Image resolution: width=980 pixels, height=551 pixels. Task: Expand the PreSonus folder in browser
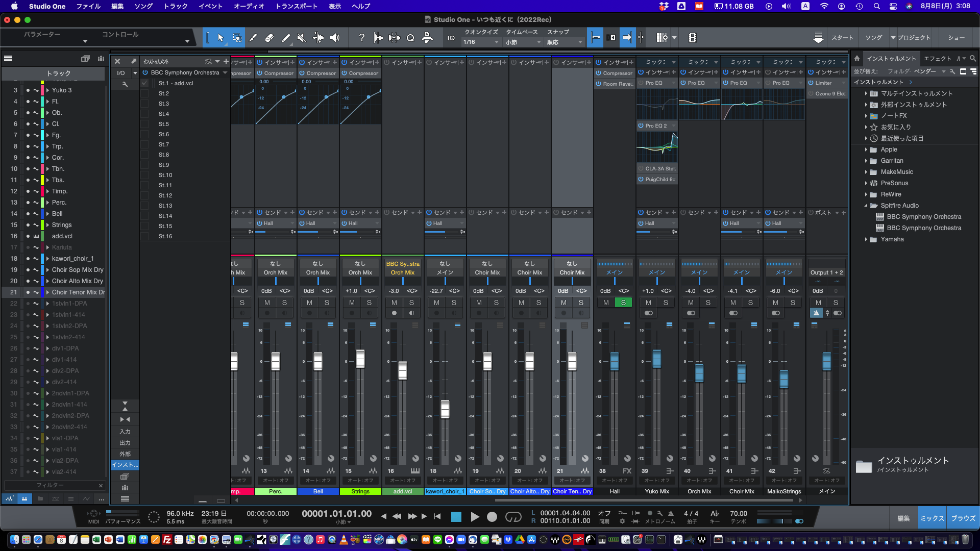click(866, 183)
